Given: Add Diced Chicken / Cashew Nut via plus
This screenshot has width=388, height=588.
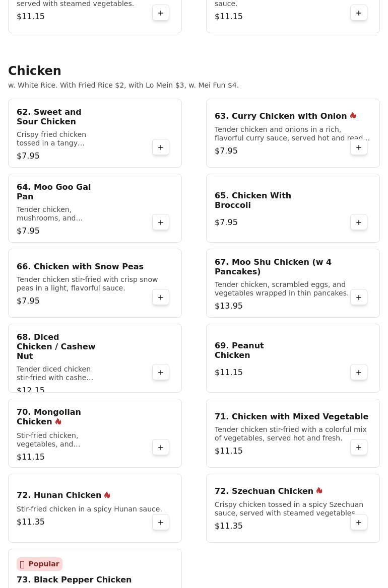Looking at the screenshot, I should pyautogui.click(x=161, y=373).
